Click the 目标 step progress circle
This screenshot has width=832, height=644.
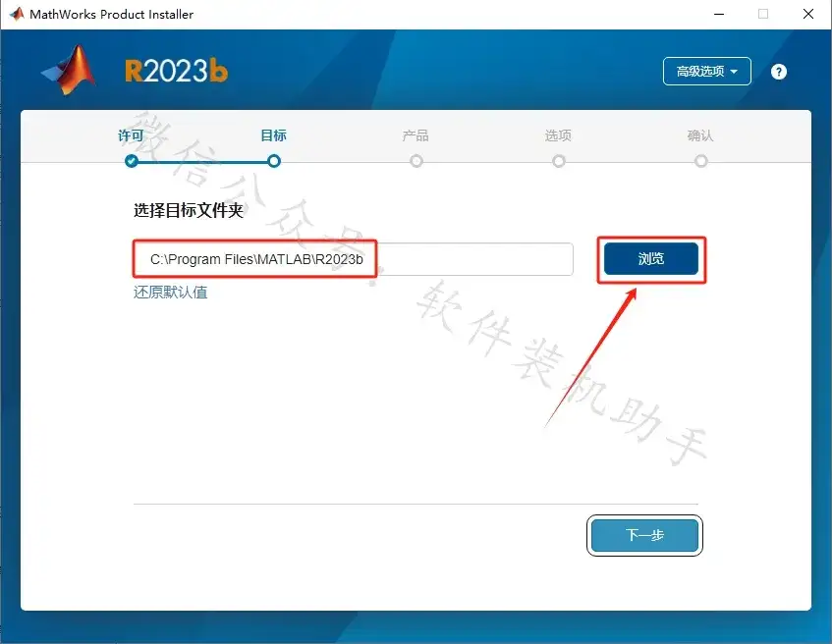[x=274, y=161]
